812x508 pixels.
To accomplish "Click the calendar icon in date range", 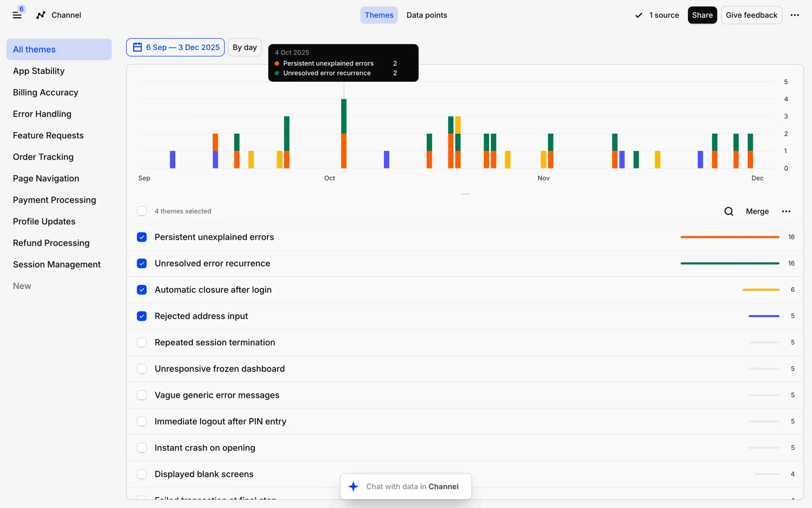I will coord(137,47).
